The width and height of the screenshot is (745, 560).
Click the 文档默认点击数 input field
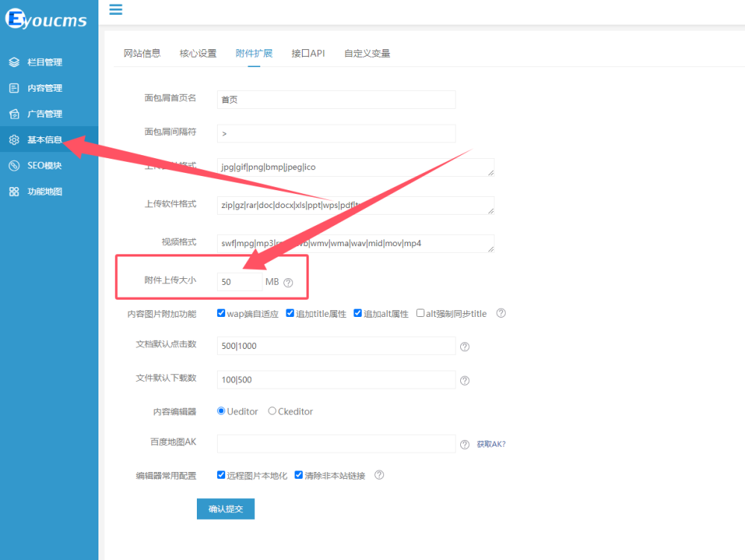tap(336, 346)
